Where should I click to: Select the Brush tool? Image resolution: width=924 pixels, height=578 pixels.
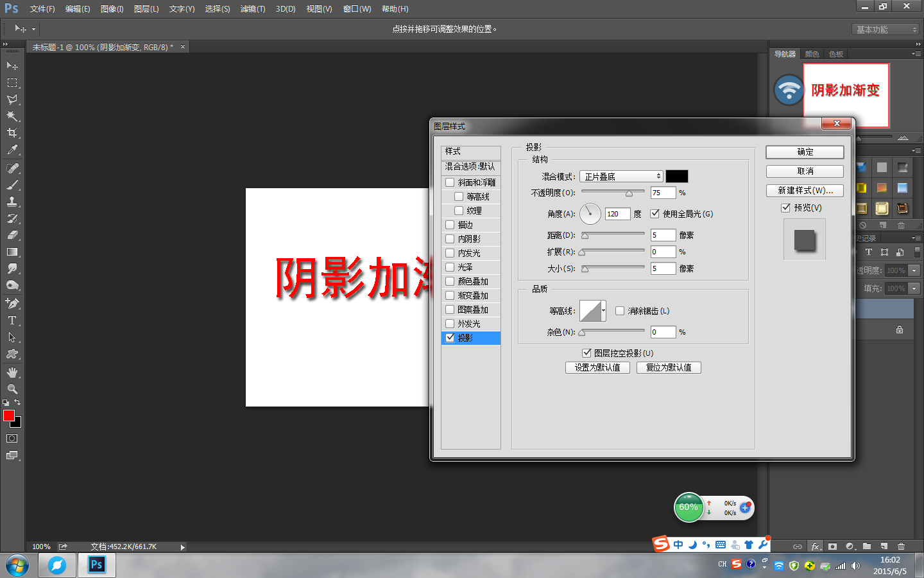tap(12, 185)
